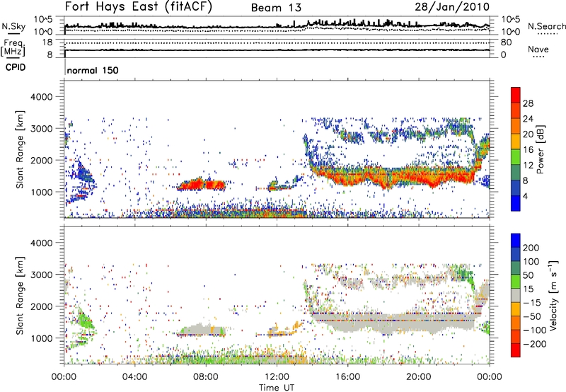The height and width of the screenshot is (392, 566).
Task: Click the 'Beam 13' label
Action: pyautogui.click(x=276, y=8)
